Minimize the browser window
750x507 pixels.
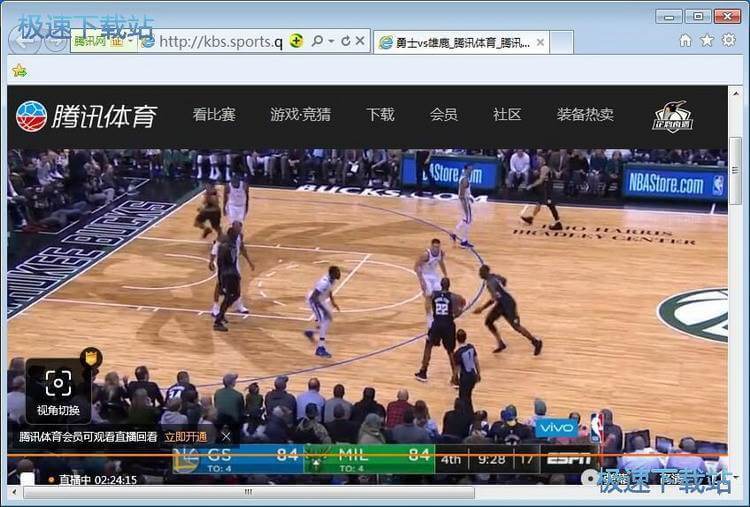click(x=669, y=16)
